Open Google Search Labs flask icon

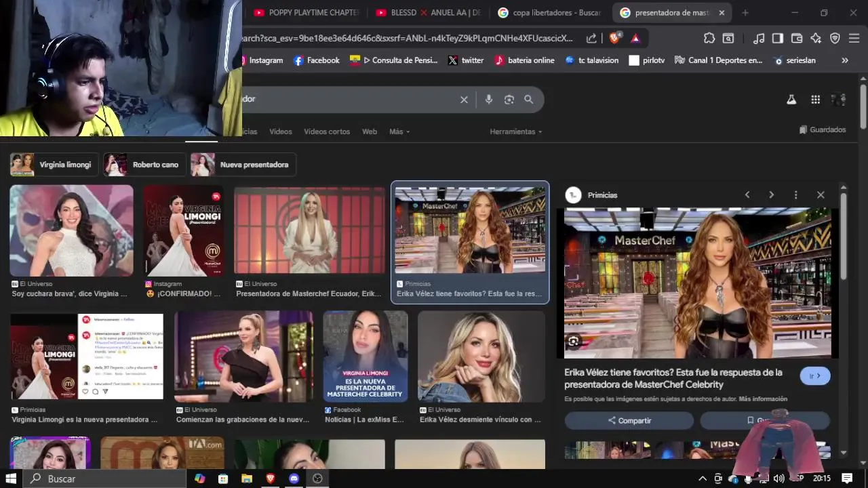tap(791, 100)
